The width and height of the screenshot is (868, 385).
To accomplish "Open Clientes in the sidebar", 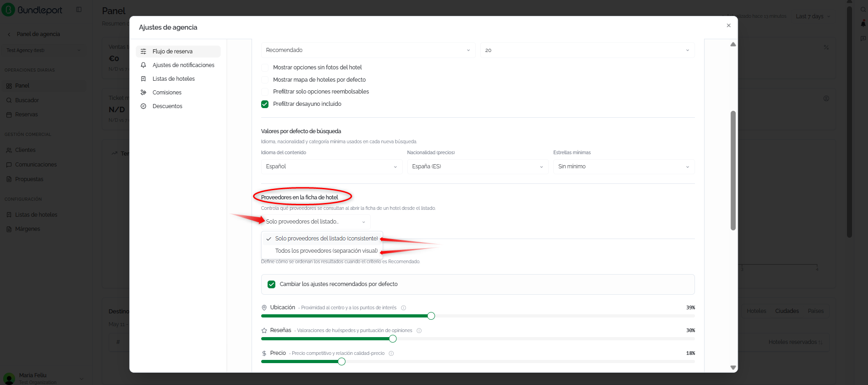I will pyautogui.click(x=43, y=150).
